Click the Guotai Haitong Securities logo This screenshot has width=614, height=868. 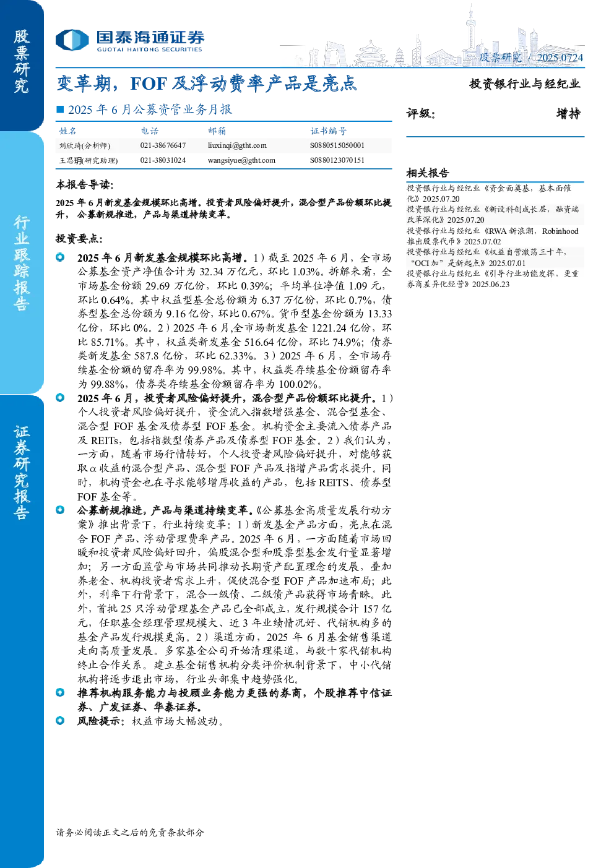(x=129, y=40)
